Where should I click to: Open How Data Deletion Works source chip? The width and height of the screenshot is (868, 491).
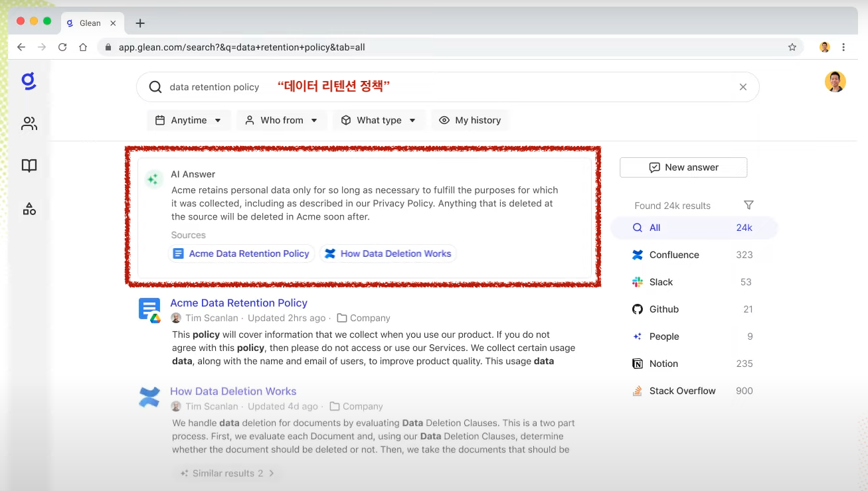coord(388,253)
